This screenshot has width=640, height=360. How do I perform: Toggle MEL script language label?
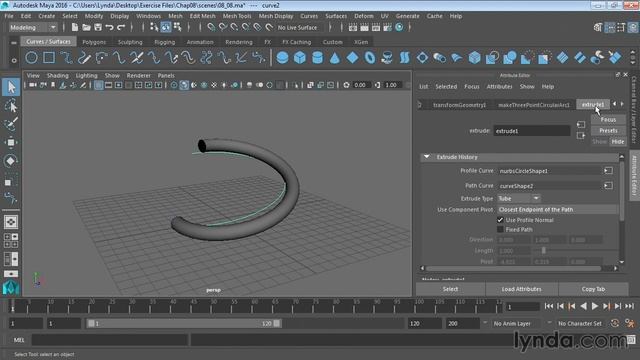(x=19, y=340)
